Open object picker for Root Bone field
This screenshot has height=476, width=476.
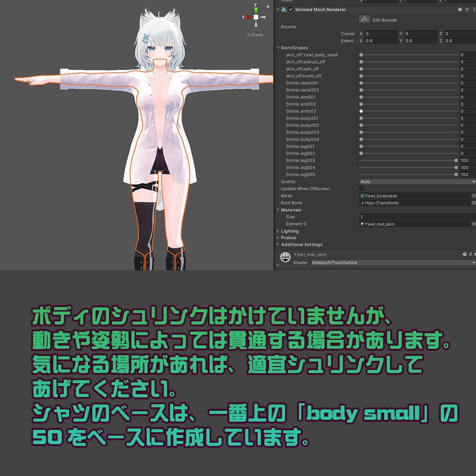(473, 203)
